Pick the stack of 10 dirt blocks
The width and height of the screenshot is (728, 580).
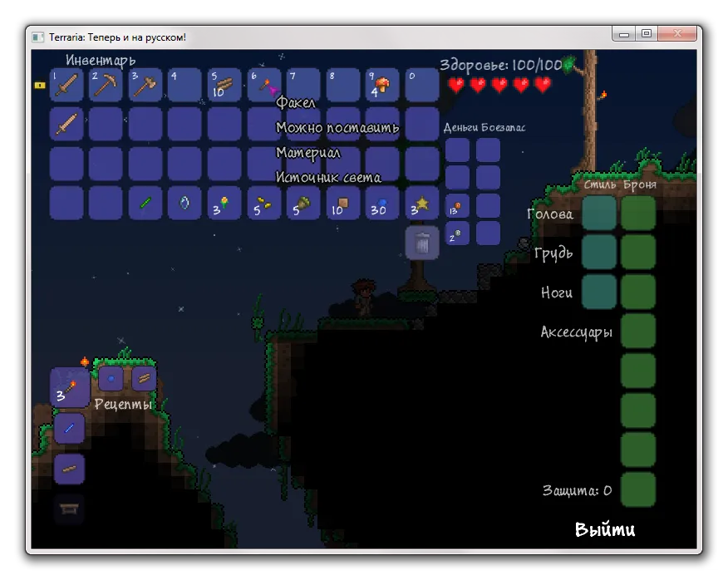click(343, 203)
